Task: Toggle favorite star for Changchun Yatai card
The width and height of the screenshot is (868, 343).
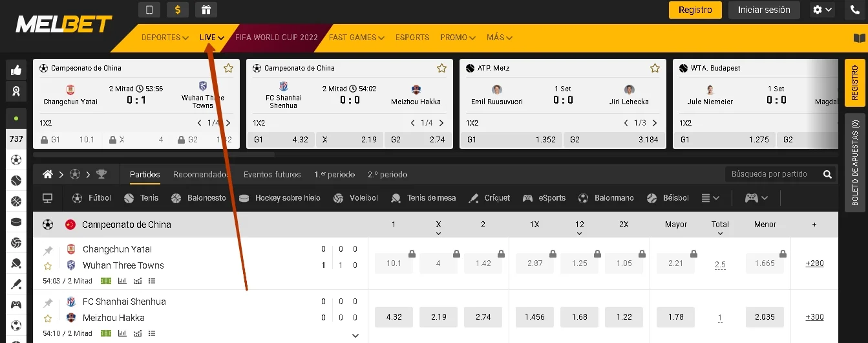Action: click(x=228, y=68)
